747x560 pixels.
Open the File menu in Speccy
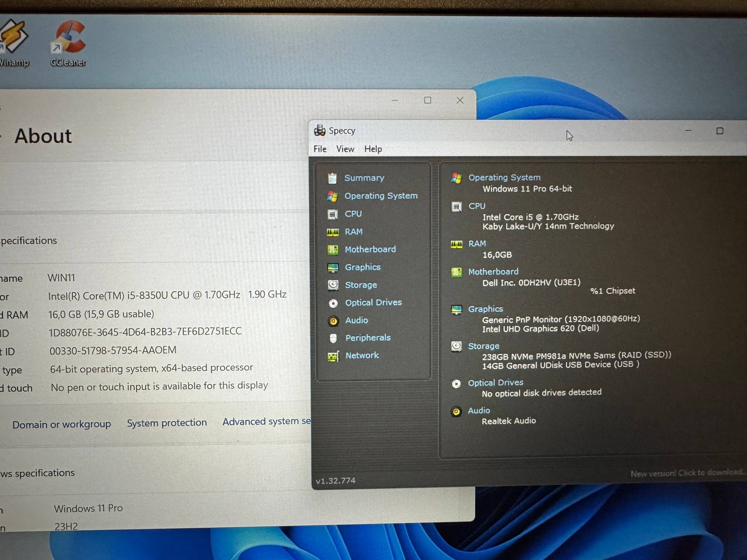(x=320, y=149)
